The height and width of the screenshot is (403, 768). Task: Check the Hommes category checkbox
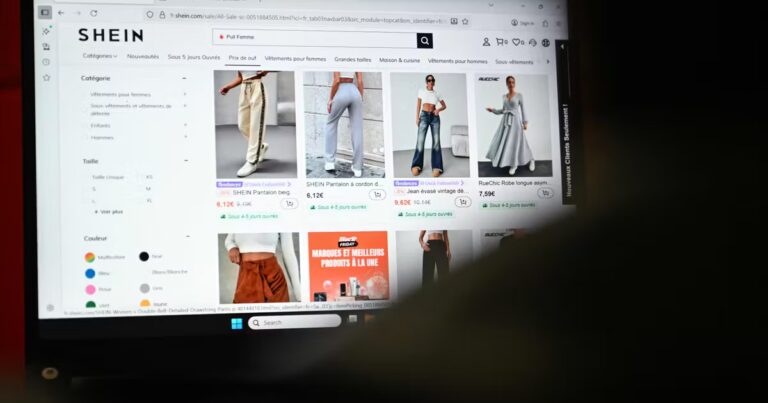click(85, 138)
